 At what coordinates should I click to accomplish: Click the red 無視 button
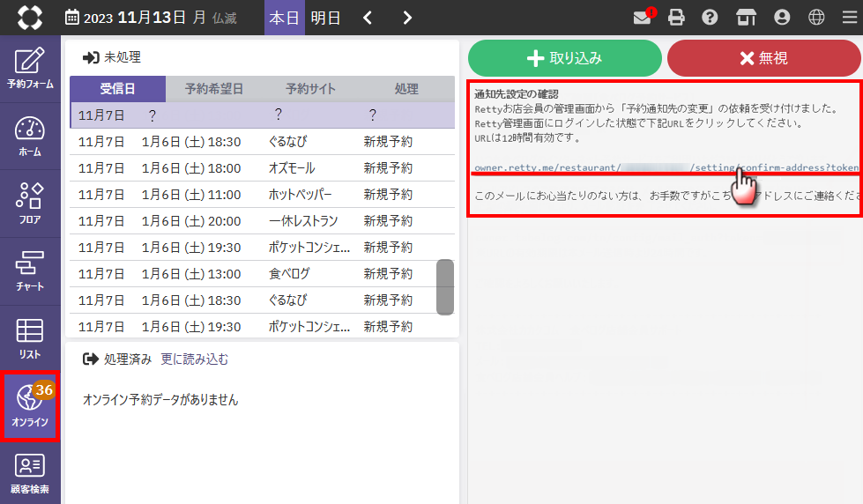pyautogui.click(x=763, y=58)
